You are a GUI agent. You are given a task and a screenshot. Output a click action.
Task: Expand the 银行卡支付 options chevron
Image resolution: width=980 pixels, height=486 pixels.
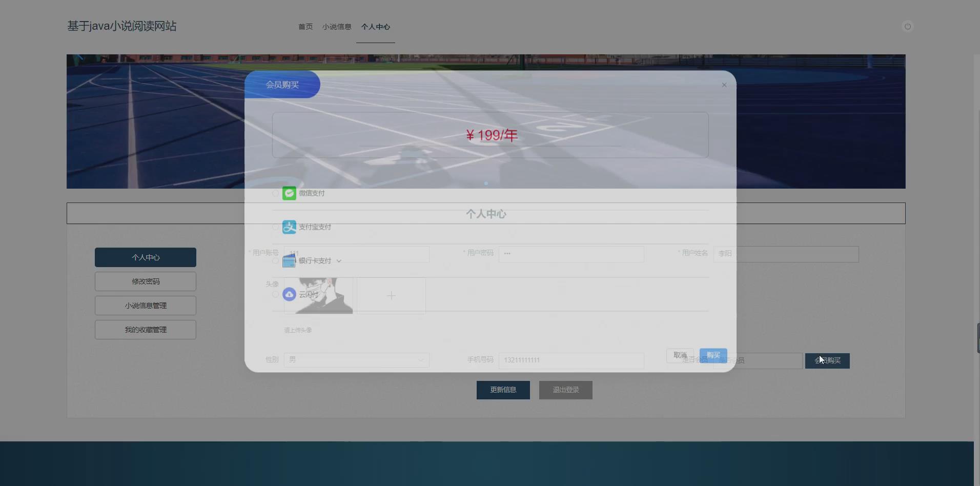click(339, 260)
